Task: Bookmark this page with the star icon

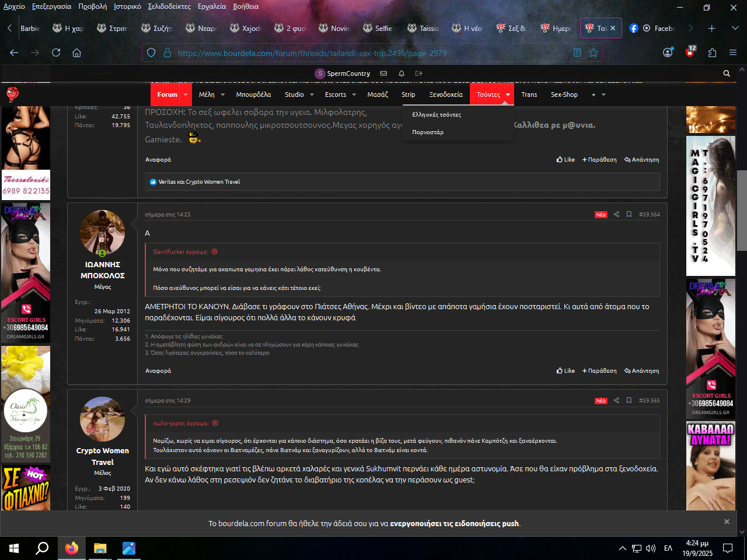Action: pos(594,52)
